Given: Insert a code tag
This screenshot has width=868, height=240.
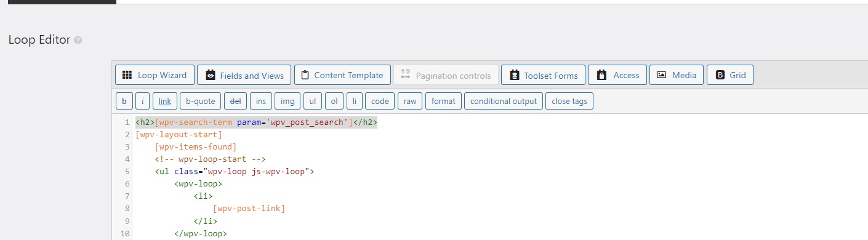Looking at the screenshot, I should point(380,101).
